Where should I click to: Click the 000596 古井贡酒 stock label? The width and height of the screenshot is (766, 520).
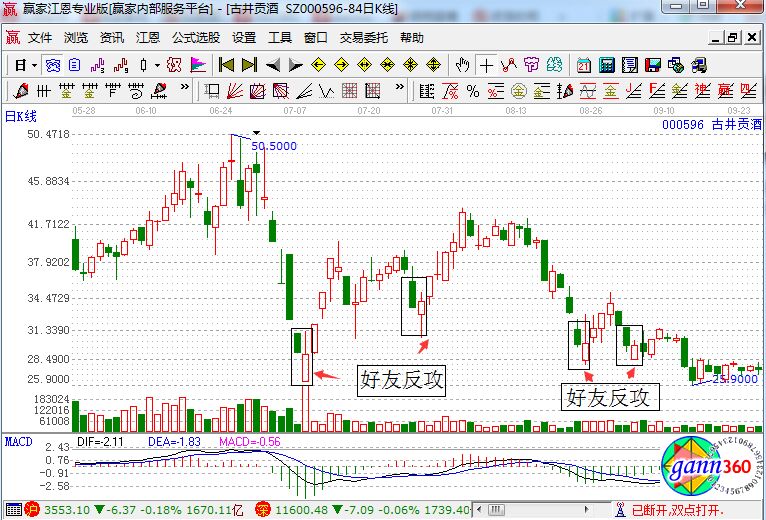click(711, 125)
